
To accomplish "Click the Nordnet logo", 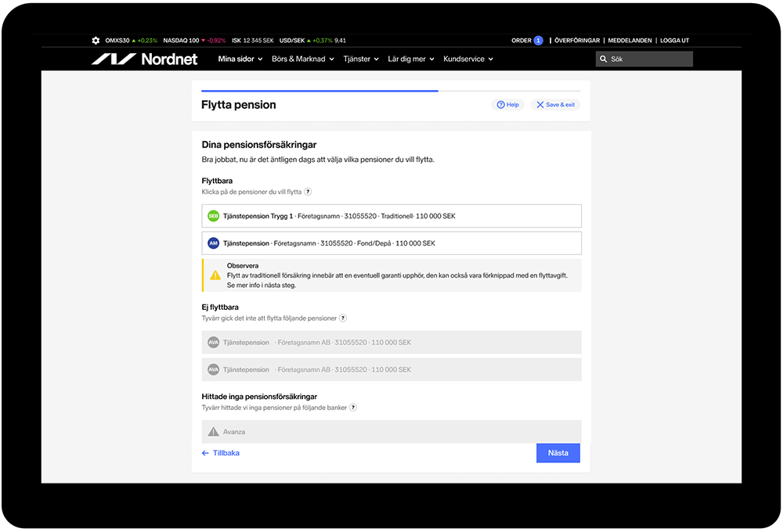I will click(x=144, y=59).
